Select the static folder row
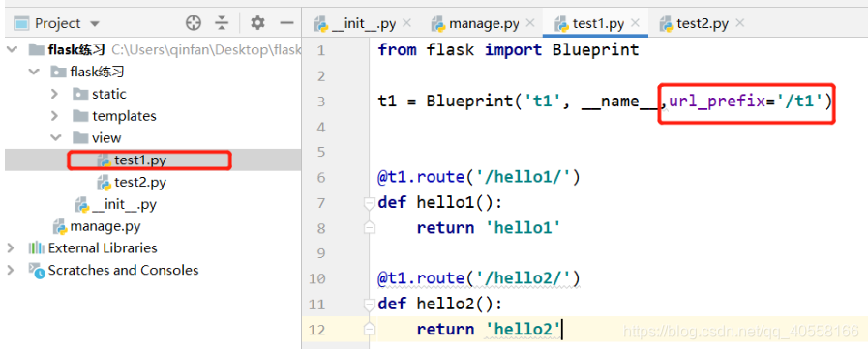 [109, 94]
